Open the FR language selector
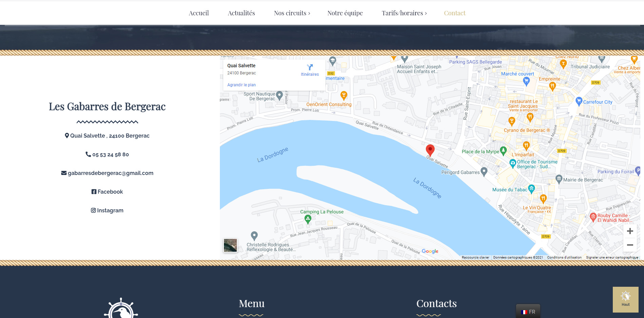 click(528, 312)
